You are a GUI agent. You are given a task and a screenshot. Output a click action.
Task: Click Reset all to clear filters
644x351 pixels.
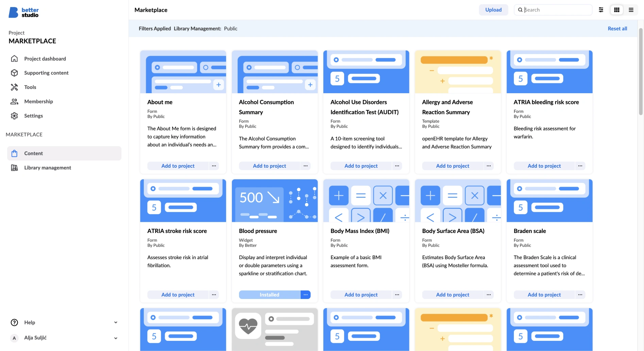tap(617, 28)
